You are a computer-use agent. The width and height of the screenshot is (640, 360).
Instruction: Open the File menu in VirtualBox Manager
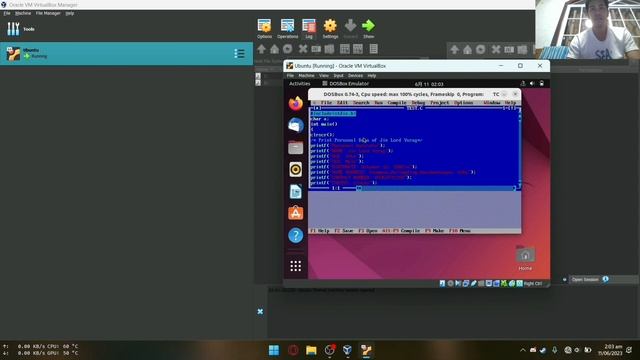tap(7, 13)
